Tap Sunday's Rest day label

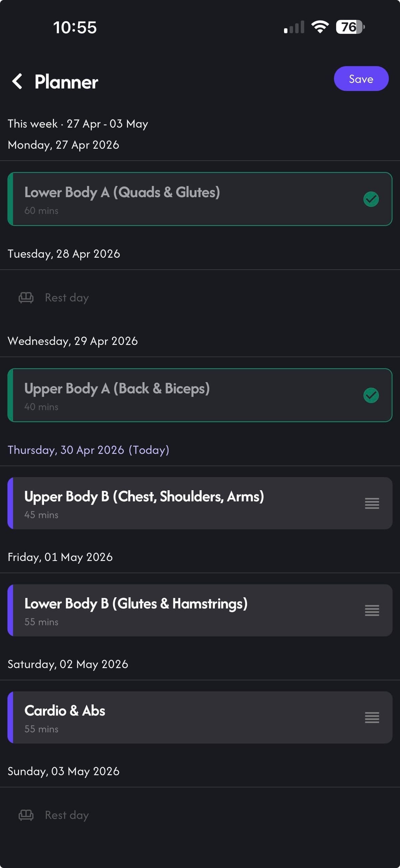pyautogui.click(x=67, y=815)
